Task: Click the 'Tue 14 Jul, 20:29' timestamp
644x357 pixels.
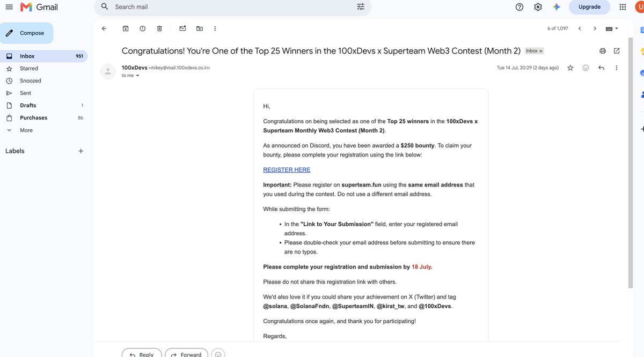Action: coord(528,68)
